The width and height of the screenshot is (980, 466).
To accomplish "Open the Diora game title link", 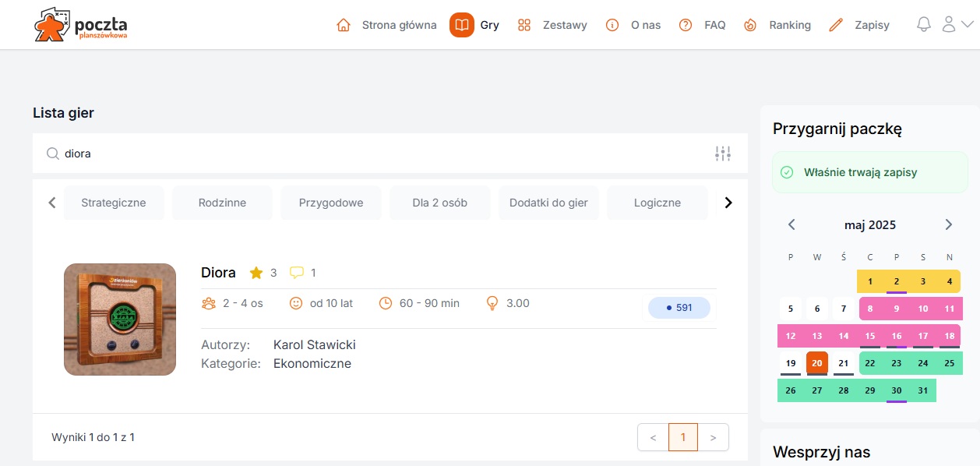I will 218,273.
